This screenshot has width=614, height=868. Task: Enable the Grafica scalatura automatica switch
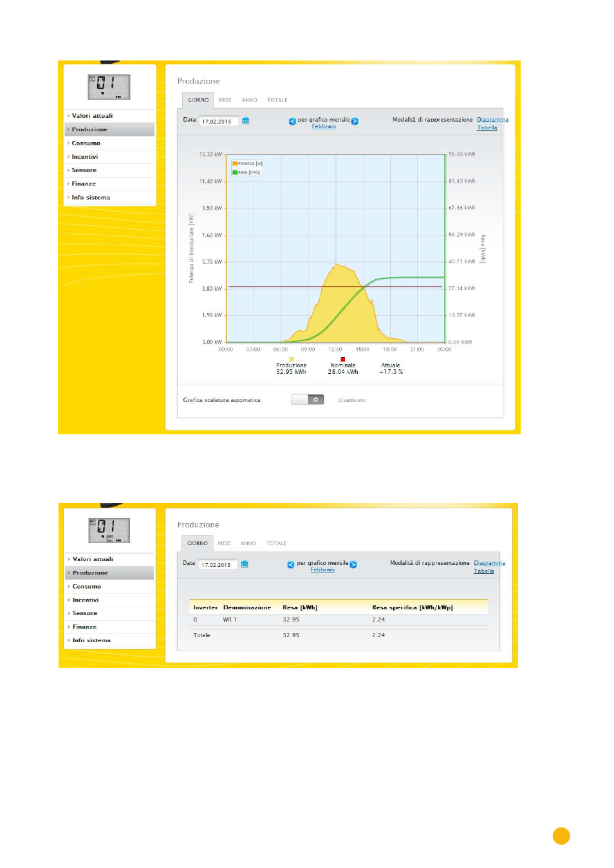click(x=307, y=400)
